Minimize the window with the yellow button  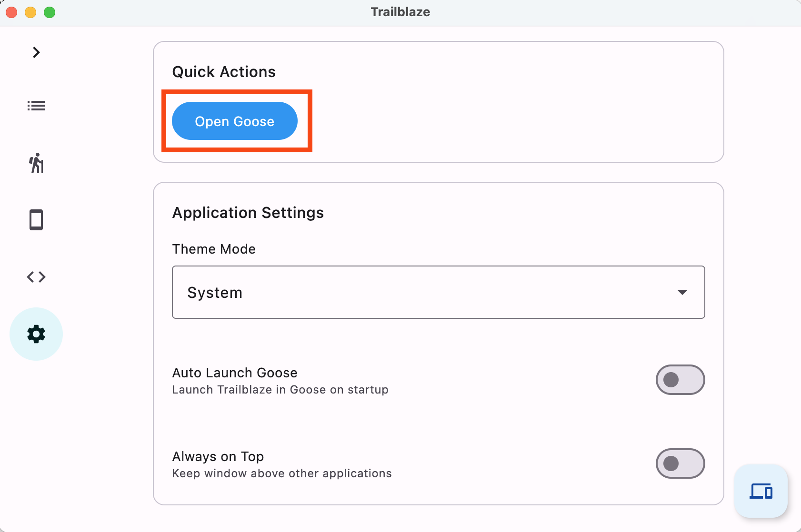point(30,12)
